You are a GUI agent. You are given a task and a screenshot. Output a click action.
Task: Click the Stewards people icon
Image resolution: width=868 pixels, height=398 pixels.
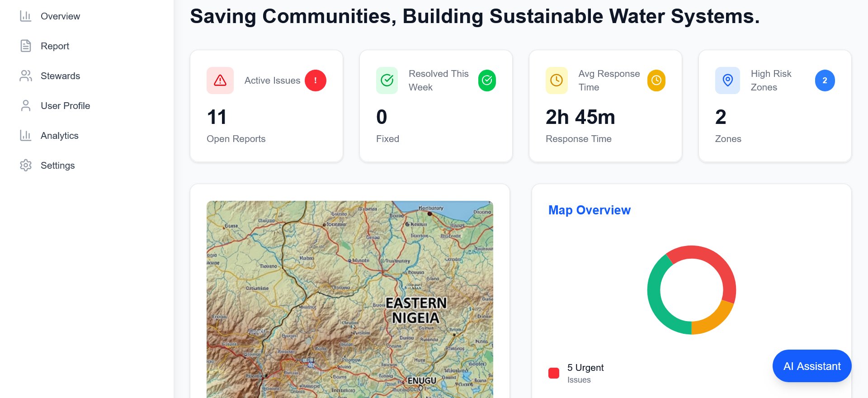coord(26,76)
